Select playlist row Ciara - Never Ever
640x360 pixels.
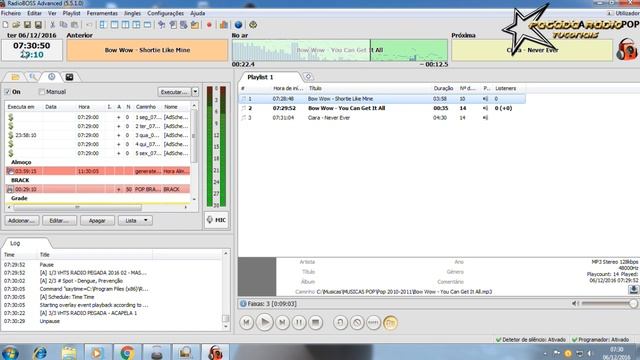(x=382, y=118)
